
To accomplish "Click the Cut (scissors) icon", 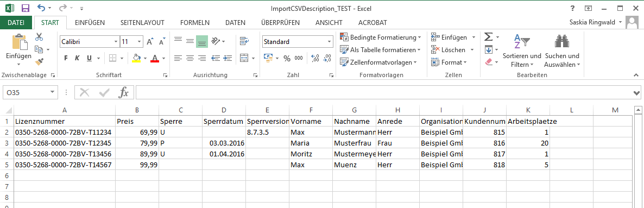I will click(x=39, y=37).
